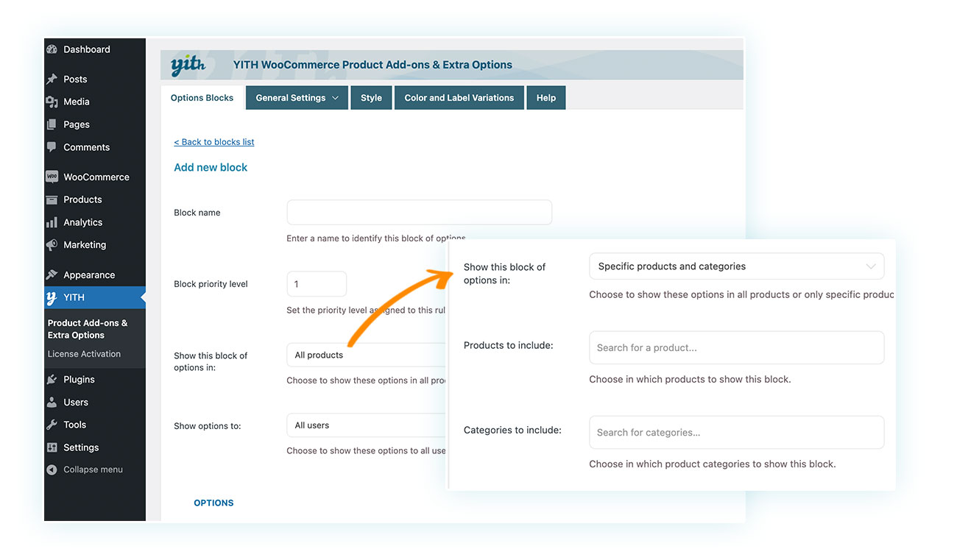Click the Tools wrench icon

pos(52,425)
